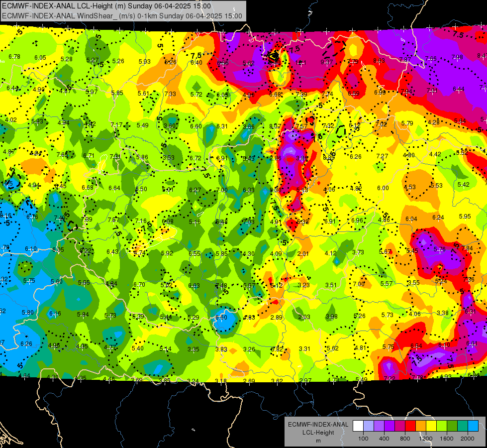487x448 pixels.
Task: Select the lime green legend swatch
Action: [442, 426]
